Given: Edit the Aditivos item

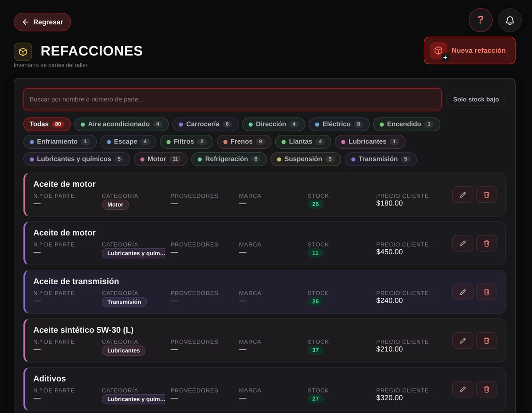Looking at the screenshot, I should (x=462, y=389).
